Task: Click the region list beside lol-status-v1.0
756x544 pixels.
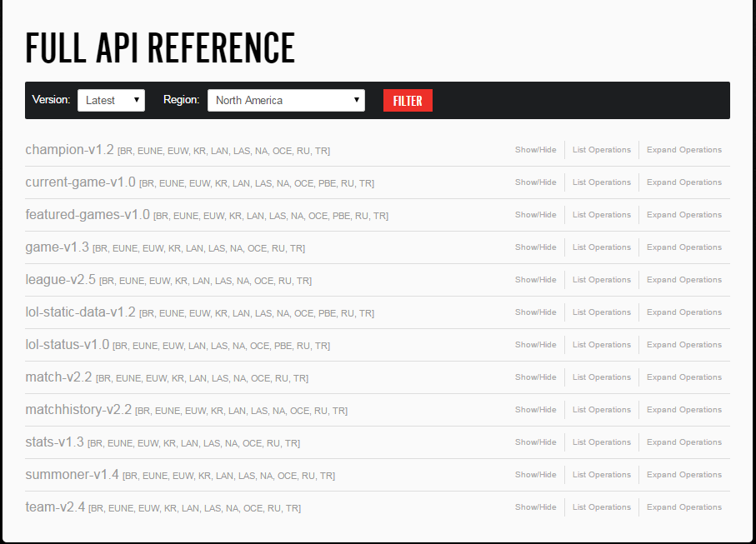Action: click(222, 346)
